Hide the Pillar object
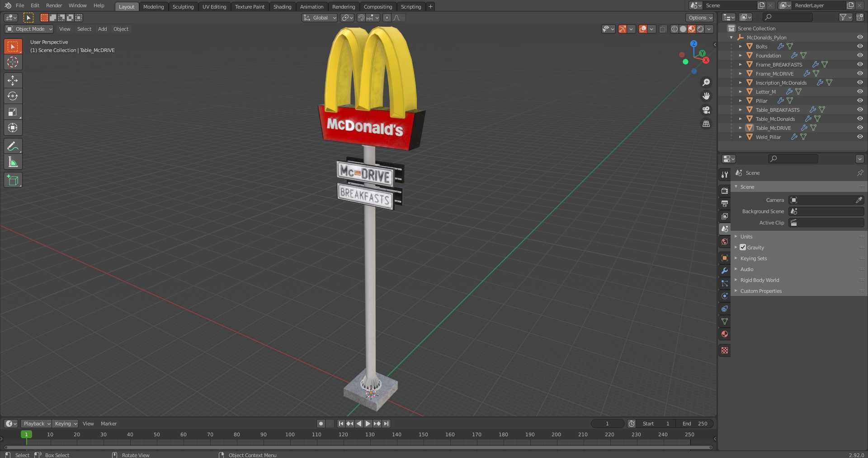Viewport: 868px width, 458px height. point(860,100)
